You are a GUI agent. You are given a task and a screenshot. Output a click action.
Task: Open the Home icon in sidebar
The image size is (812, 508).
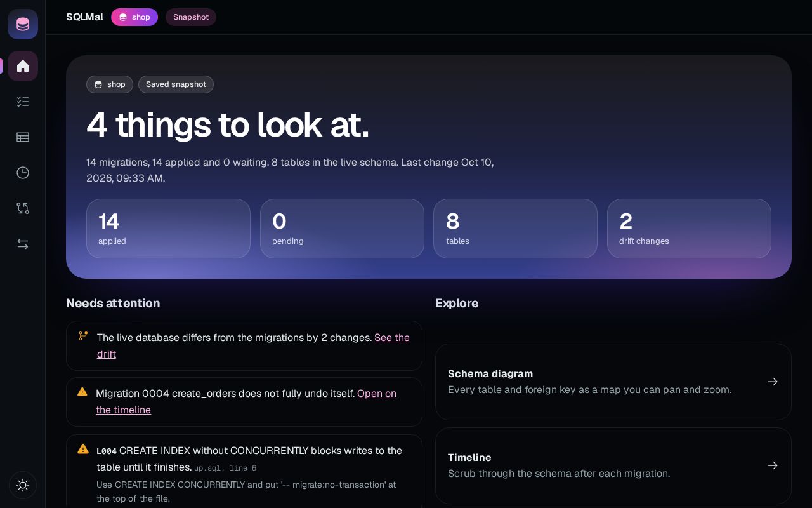click(23, 66)
